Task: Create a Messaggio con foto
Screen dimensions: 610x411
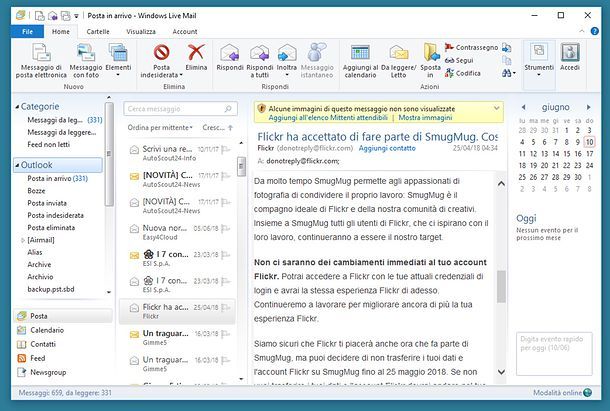Action: tap(86, 60)
